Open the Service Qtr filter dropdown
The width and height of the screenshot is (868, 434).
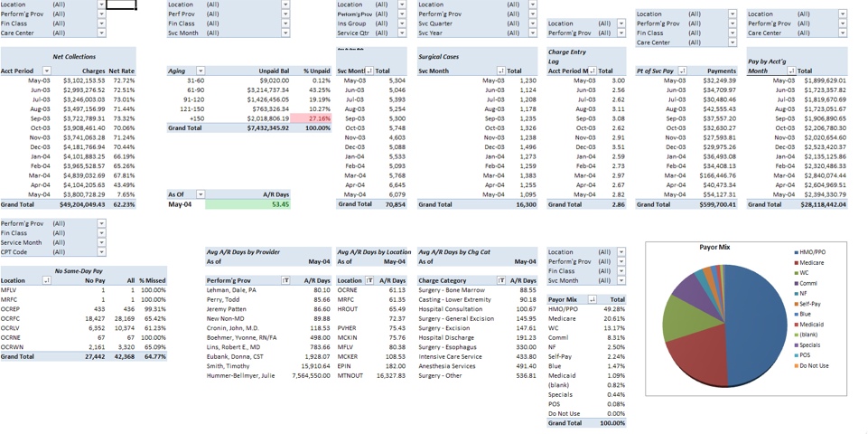(x=403, y=33)
